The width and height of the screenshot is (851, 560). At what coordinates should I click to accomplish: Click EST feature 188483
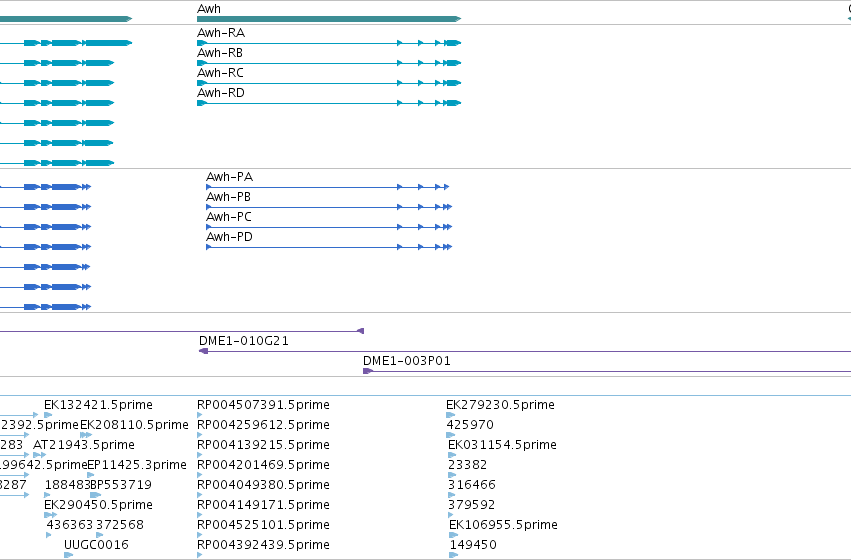67,485
